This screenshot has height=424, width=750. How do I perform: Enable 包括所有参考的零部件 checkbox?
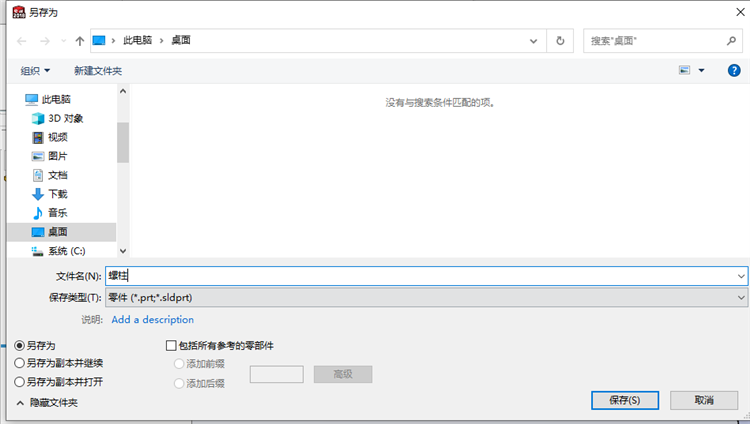tap(171, 345)
